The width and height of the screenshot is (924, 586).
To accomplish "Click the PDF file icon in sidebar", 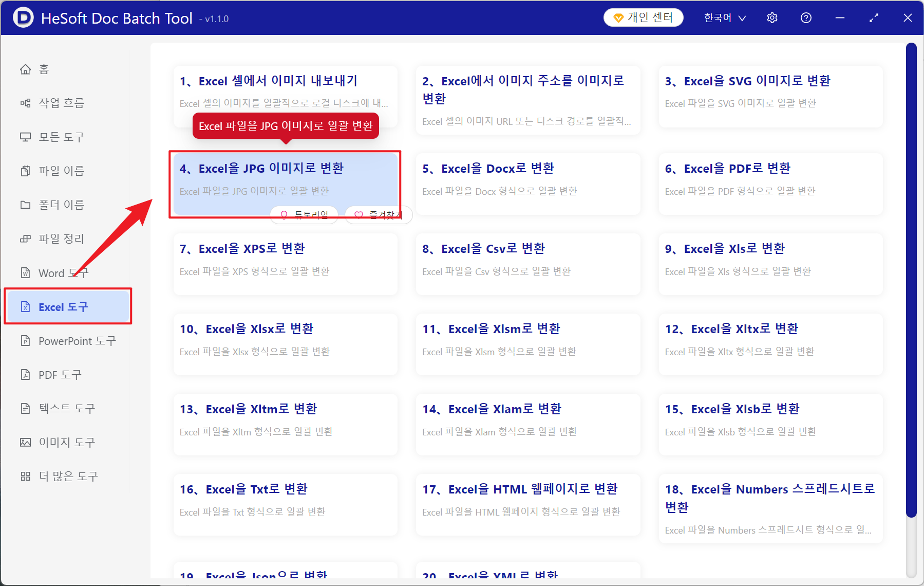I will (x=25, y=374).
